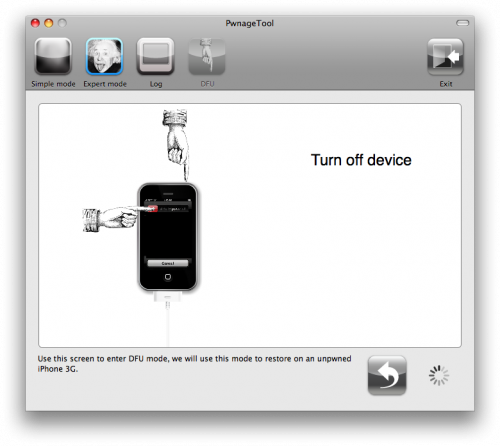Screen dimensions: 500x446
Task: Close the PwnageTool window
Action: coord(35,23)
